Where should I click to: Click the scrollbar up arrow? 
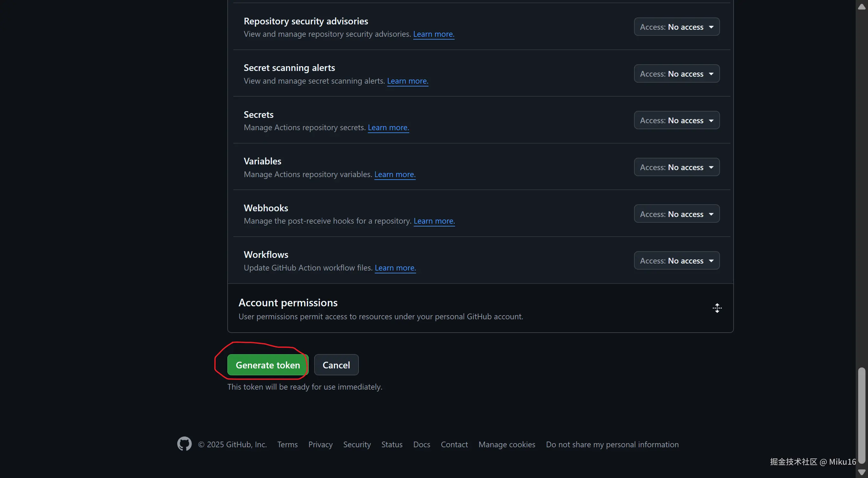point(862,6)
